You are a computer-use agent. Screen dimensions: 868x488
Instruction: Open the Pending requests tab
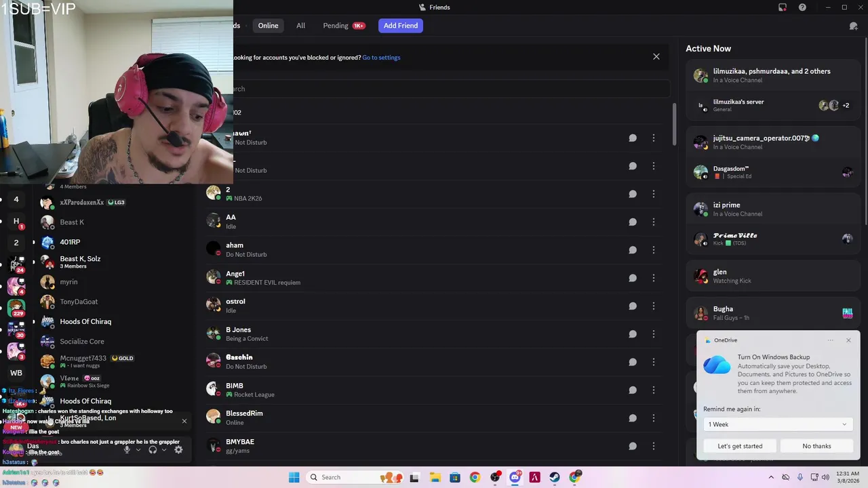point(344,26)
